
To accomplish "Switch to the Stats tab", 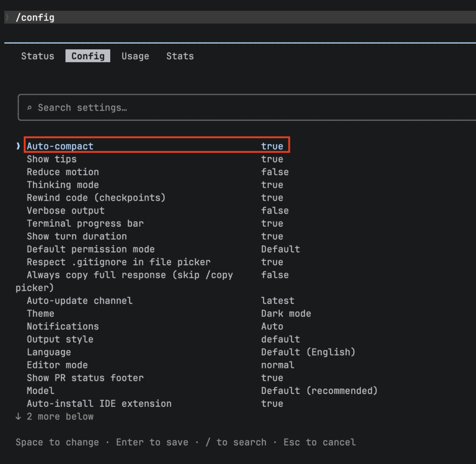I will coord(180,56).
